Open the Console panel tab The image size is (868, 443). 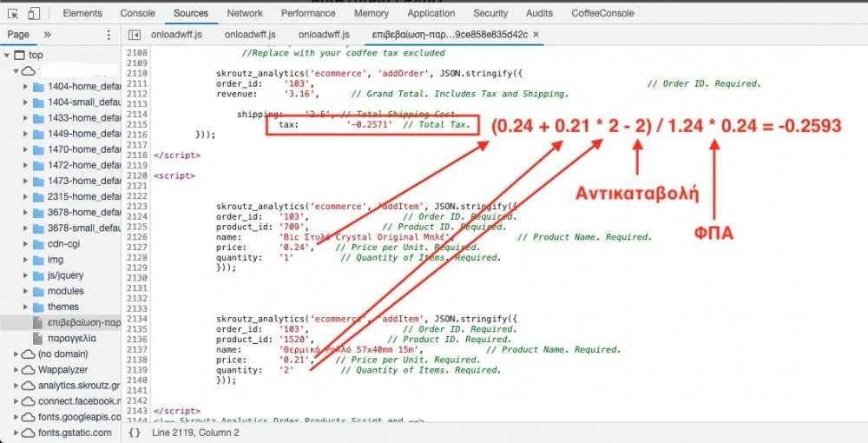point(138,13)
